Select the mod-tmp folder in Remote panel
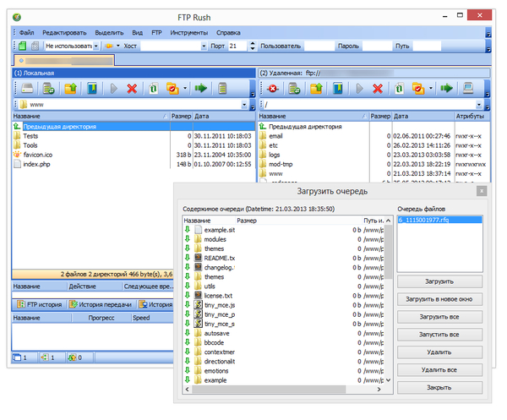The height and width of the screenshot is (420, 507). [x=281, y=164]
